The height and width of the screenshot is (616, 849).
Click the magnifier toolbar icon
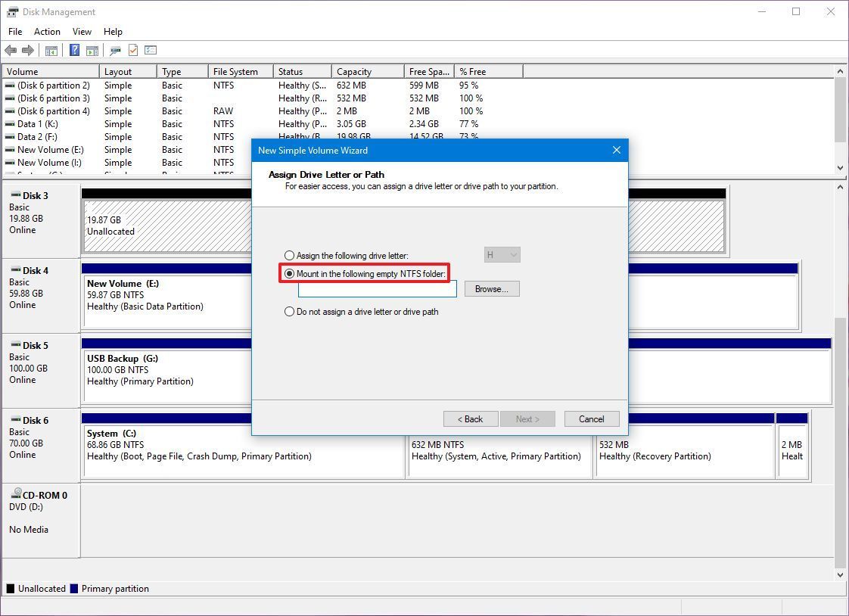[x=115, y=51]
